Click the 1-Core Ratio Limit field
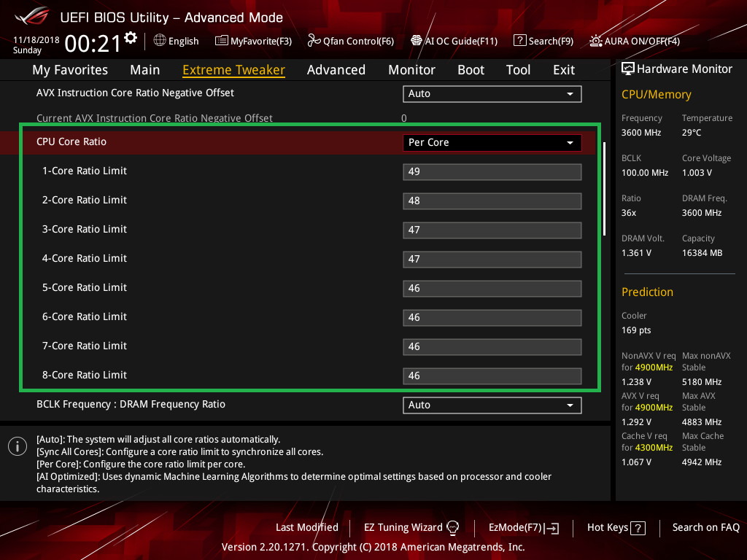The width and height of the screenshot is (747, 560). (x=492, y=172)
